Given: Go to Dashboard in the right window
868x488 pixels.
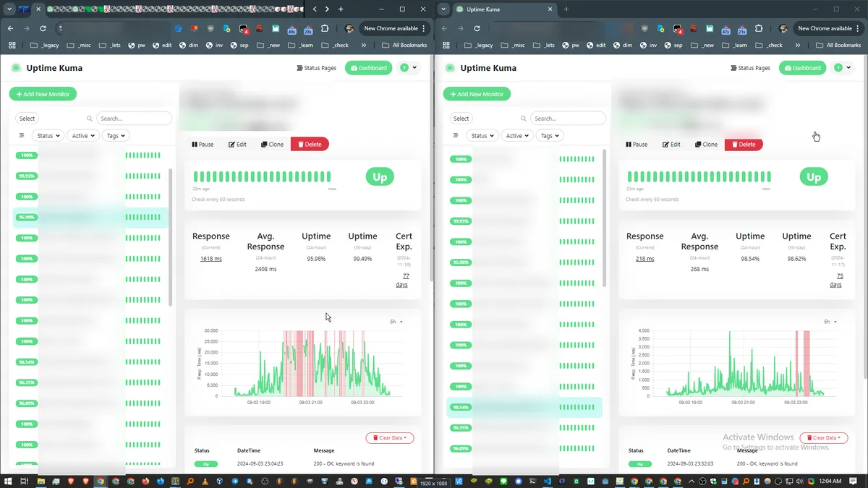Looking at the screenshot, I should 802,68.
